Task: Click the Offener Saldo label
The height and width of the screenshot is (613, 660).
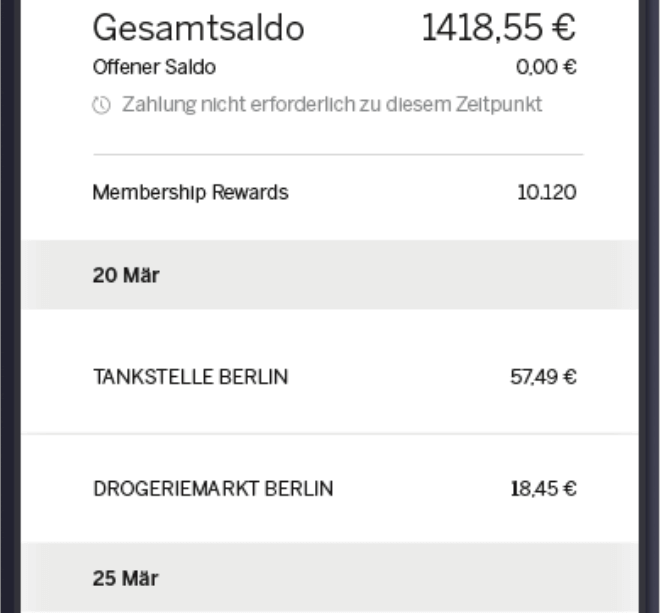Action: pos(154,68)
